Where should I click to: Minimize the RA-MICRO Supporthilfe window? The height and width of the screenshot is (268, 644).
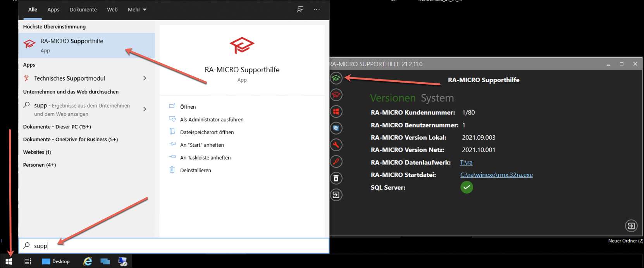click(608, 64)
